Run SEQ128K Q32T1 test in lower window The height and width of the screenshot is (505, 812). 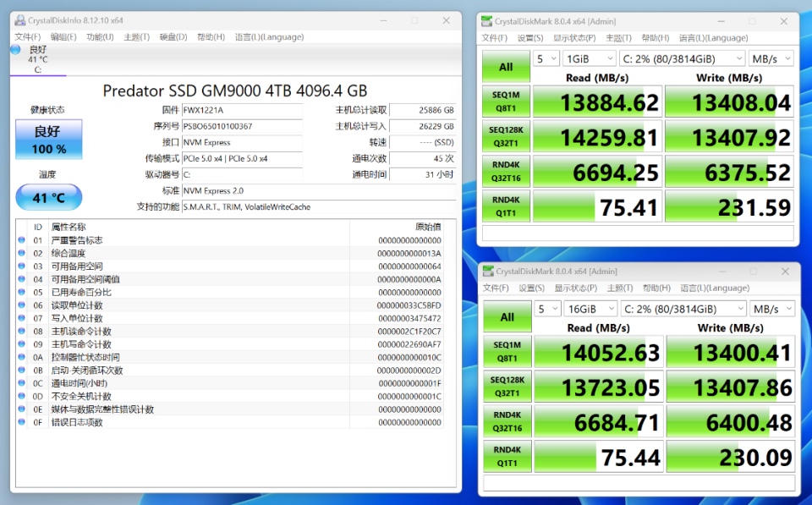[507, 387]
